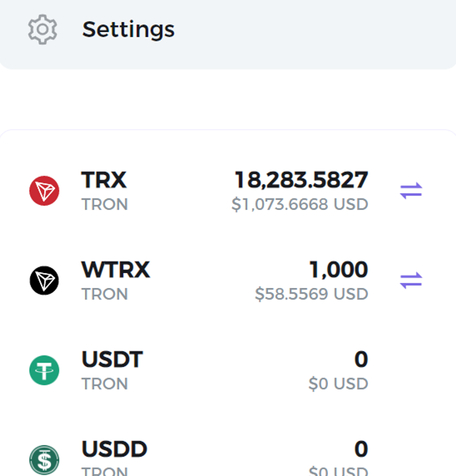Viewport: 456px width, 476px height.
Task: Open the USDT asset row
Action: tap(228, 370)
